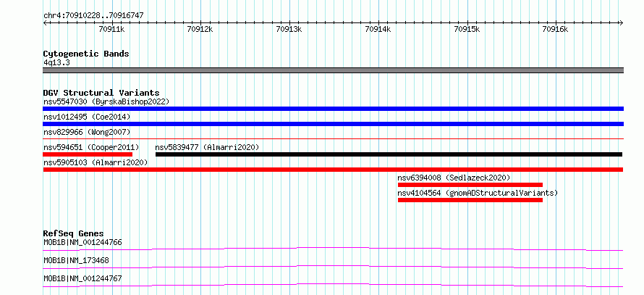Click the 70912k ruler tick label
Viewport: 644px width, 295px height.
pos(200,30)
